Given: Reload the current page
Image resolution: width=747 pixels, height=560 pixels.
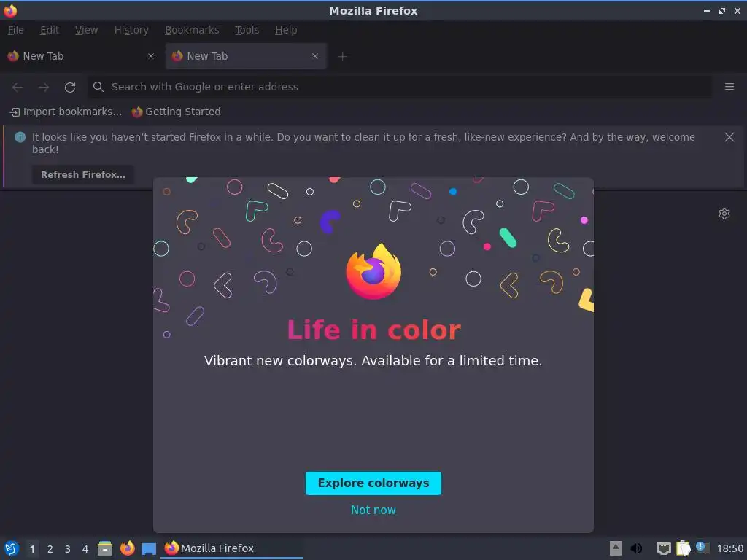Looking at the screenshot, I should tap(70, 87).
